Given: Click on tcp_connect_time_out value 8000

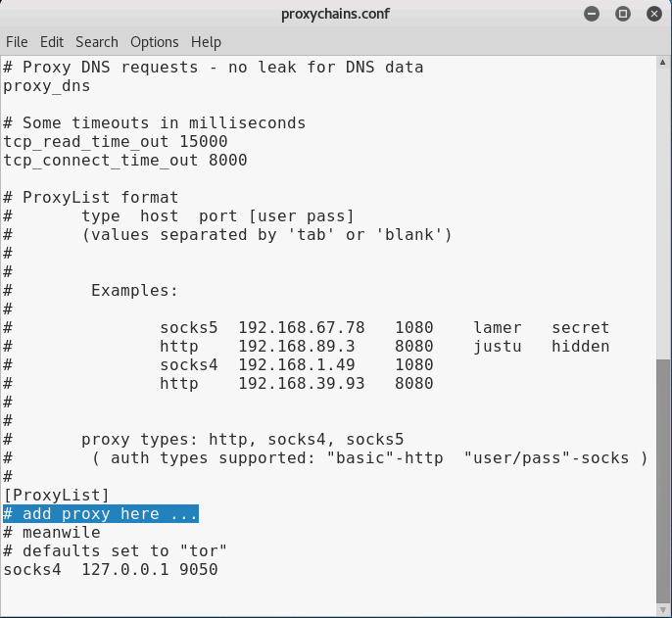Looking at the screenshot, I should pyautogui.click(x=228, y=161).
